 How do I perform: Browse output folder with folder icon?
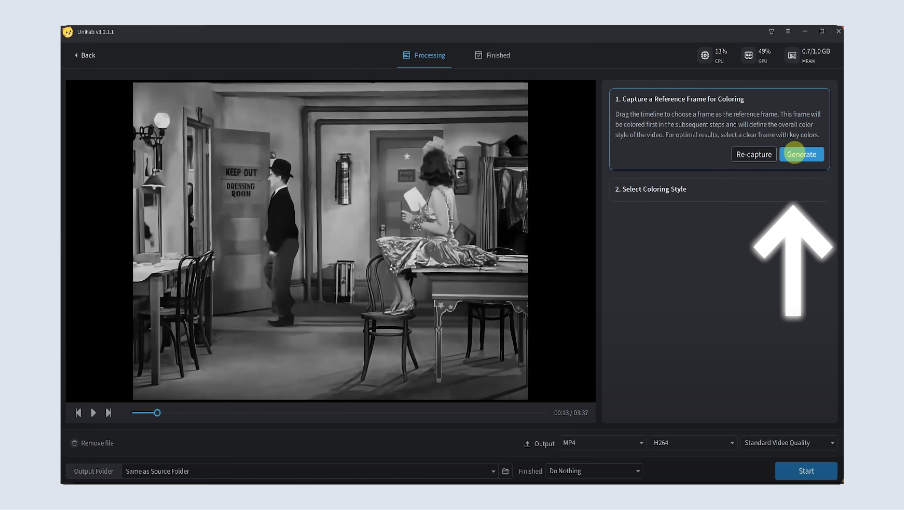click(x=506, y=471)
